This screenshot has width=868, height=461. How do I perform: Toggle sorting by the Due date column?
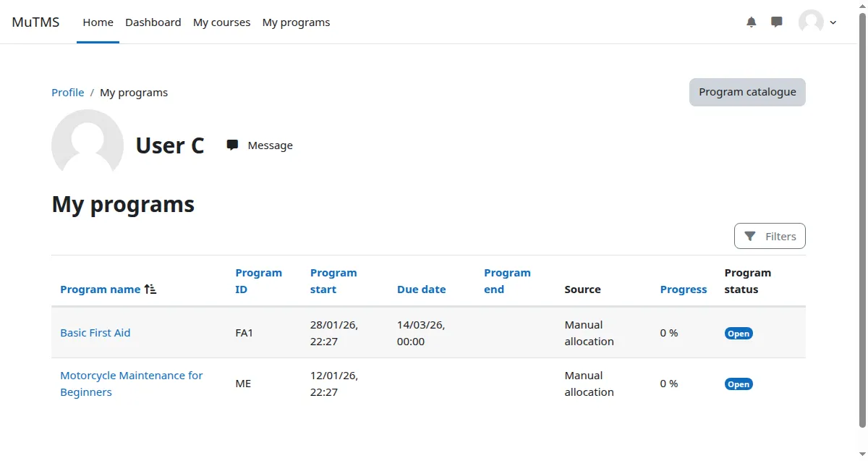421,289
